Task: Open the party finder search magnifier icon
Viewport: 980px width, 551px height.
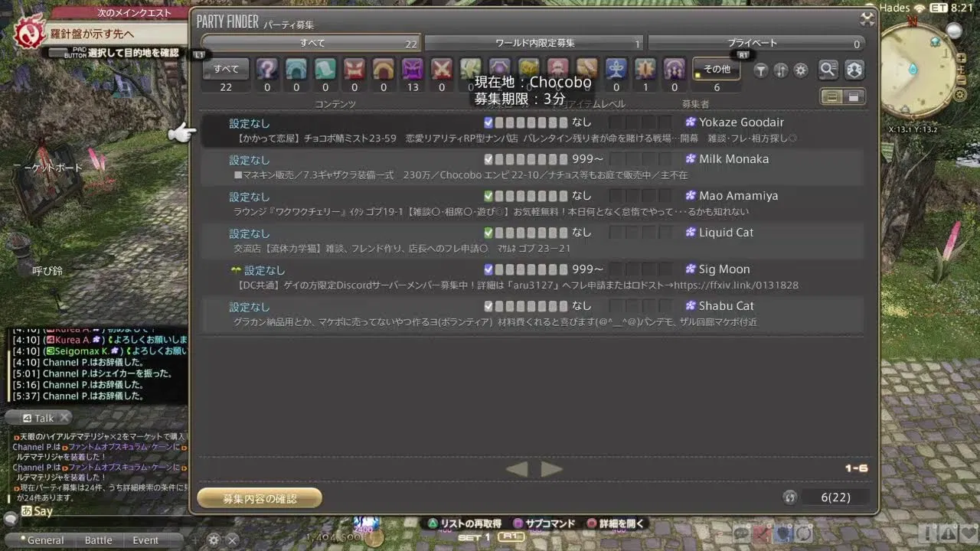Action: tap(828, 70)
